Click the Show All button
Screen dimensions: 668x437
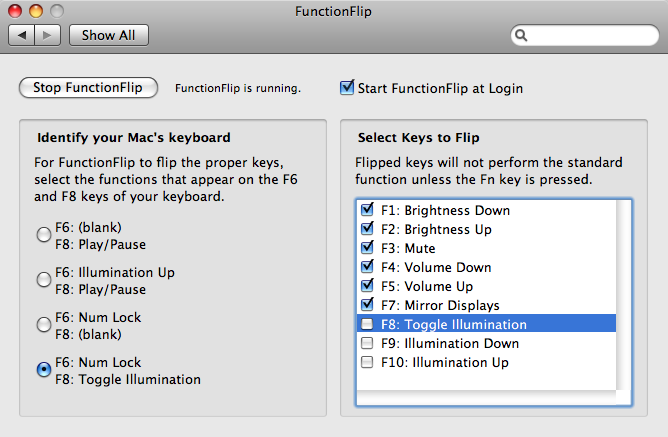click(x=108, y=35)
